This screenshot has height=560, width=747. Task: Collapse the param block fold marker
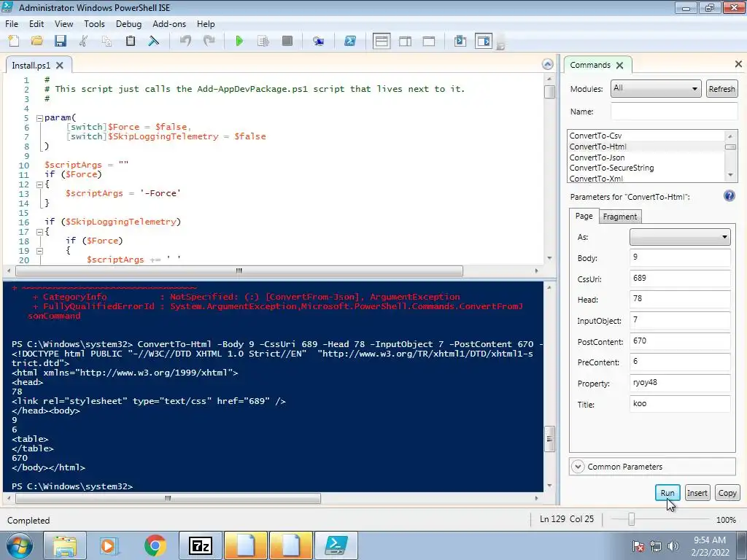pos(39,117)
